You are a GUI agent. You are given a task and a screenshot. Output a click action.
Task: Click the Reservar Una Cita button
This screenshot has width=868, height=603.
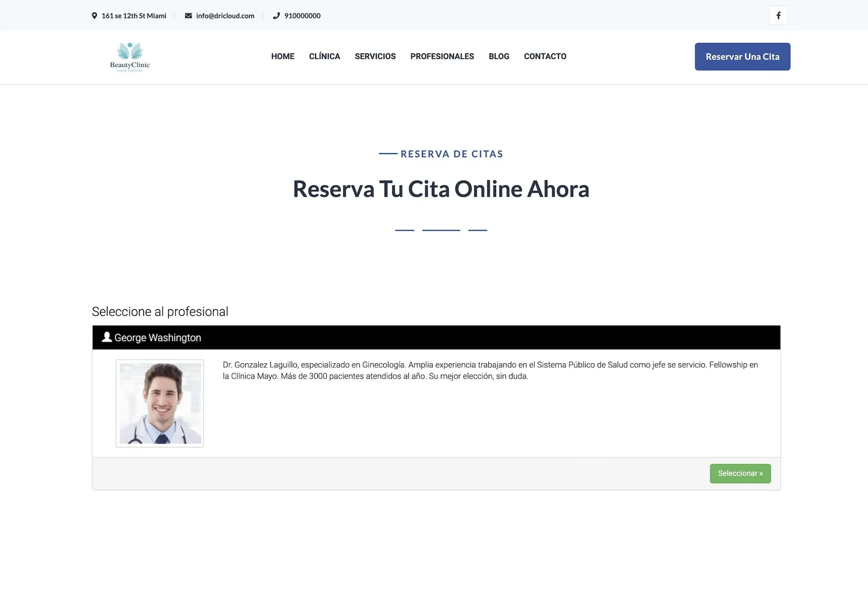(742, 56)
